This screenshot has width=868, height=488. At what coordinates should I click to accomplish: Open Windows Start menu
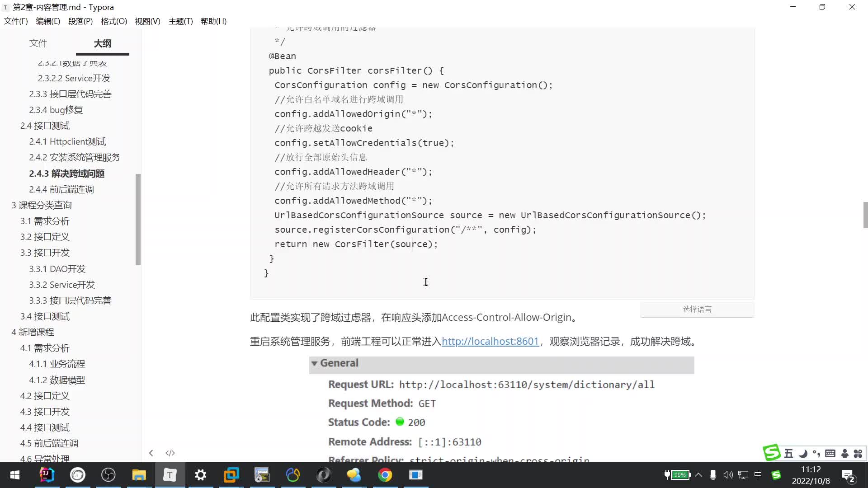pos(14,475)
